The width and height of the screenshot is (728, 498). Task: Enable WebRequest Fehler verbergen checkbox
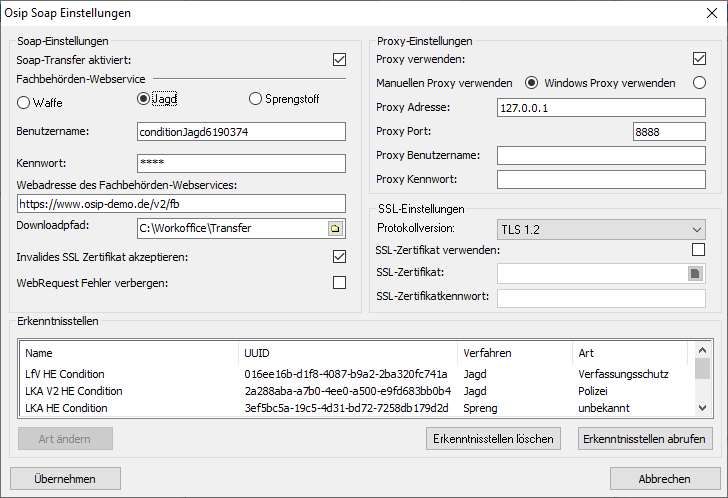click(x=339, y=283)
